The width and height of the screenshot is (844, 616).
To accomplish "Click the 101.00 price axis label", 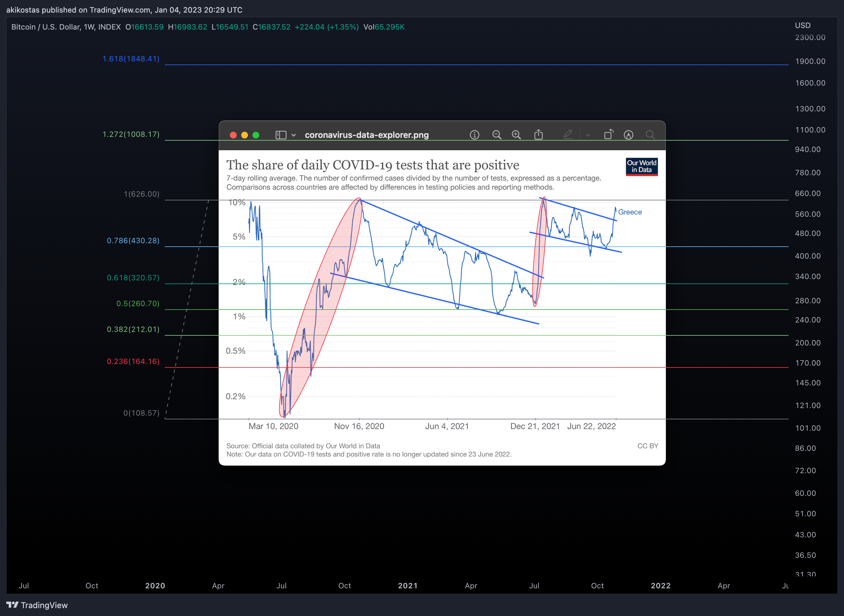I will coord(808,428).
